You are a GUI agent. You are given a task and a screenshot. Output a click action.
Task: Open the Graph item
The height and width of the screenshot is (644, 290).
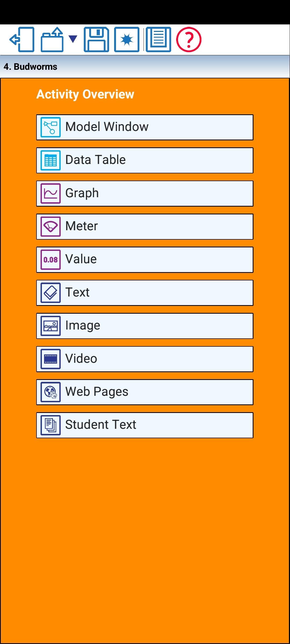[145, 193]
